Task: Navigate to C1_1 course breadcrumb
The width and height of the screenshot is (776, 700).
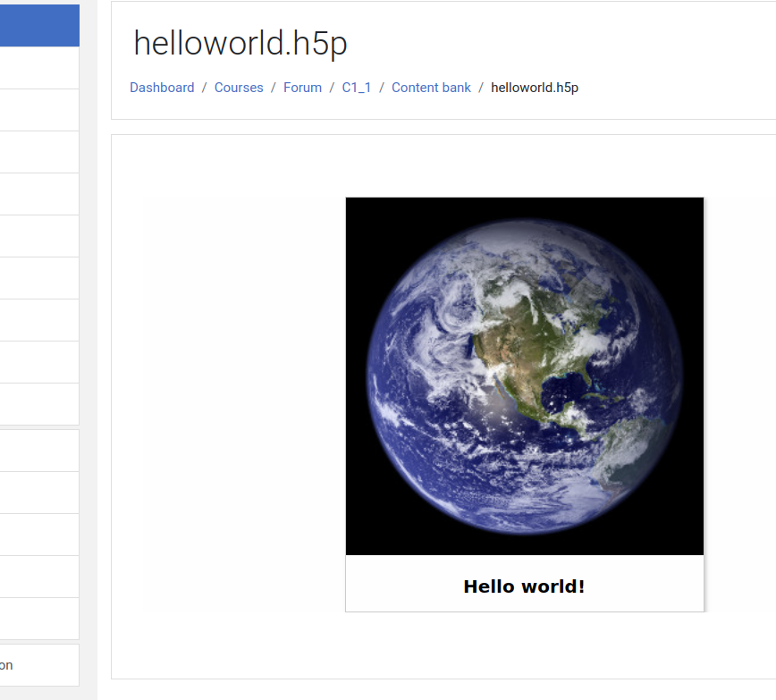Action: [x=357, y=88]
